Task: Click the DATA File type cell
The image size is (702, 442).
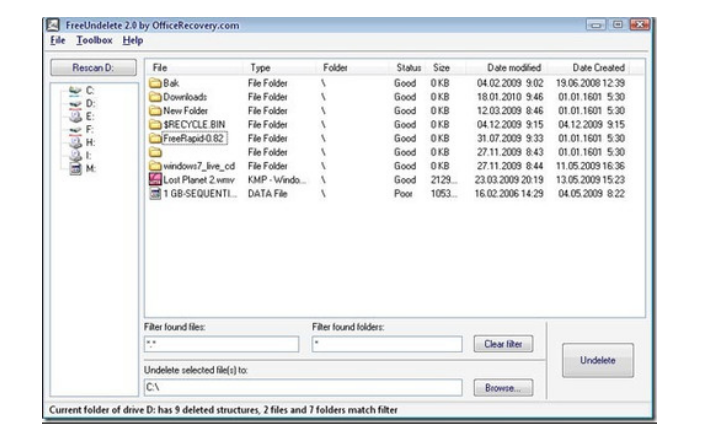Action: coord(267,193)
